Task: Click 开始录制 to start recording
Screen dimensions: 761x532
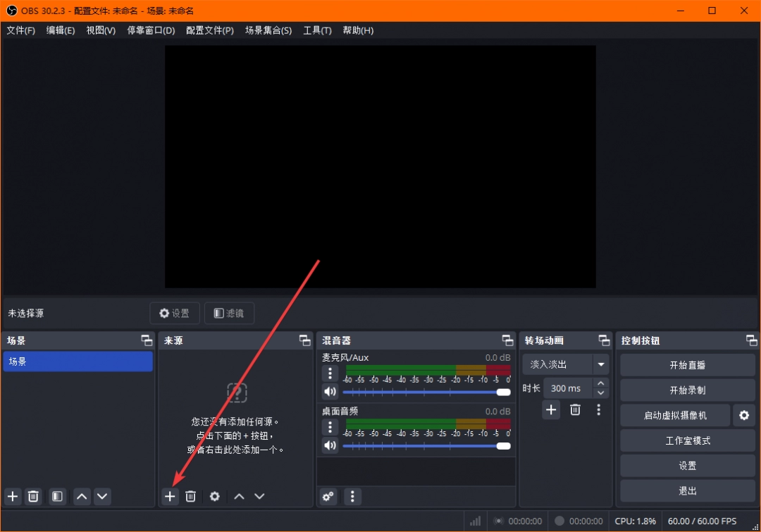Action: click(x=687, y=390)
